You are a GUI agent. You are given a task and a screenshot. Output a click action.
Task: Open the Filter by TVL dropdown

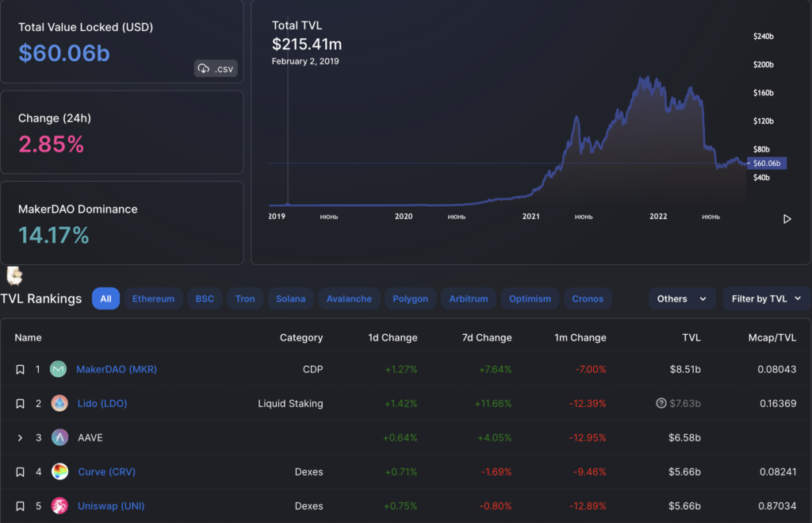[766, 298]
